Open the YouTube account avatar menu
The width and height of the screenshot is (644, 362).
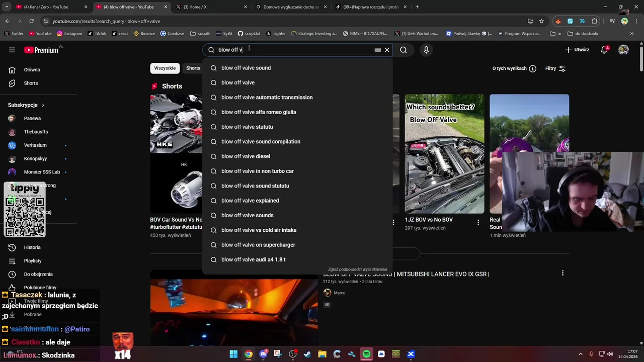623,50
